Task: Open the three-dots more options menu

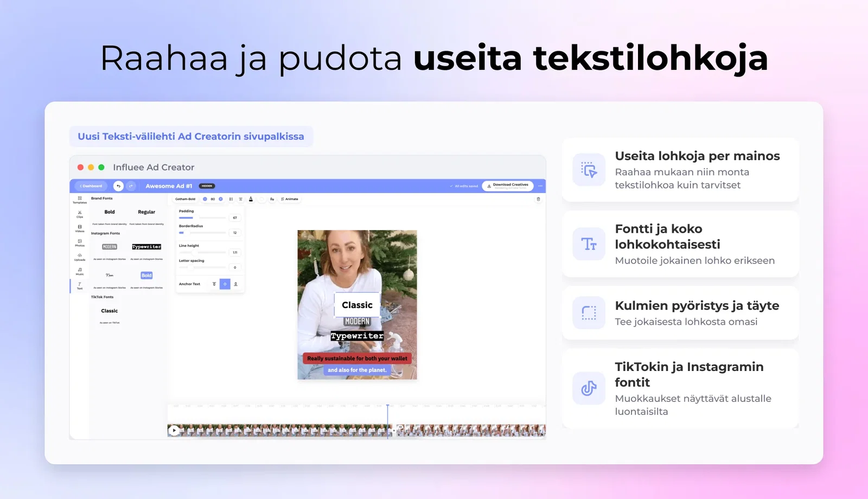Action: click(x=540, y=186)
